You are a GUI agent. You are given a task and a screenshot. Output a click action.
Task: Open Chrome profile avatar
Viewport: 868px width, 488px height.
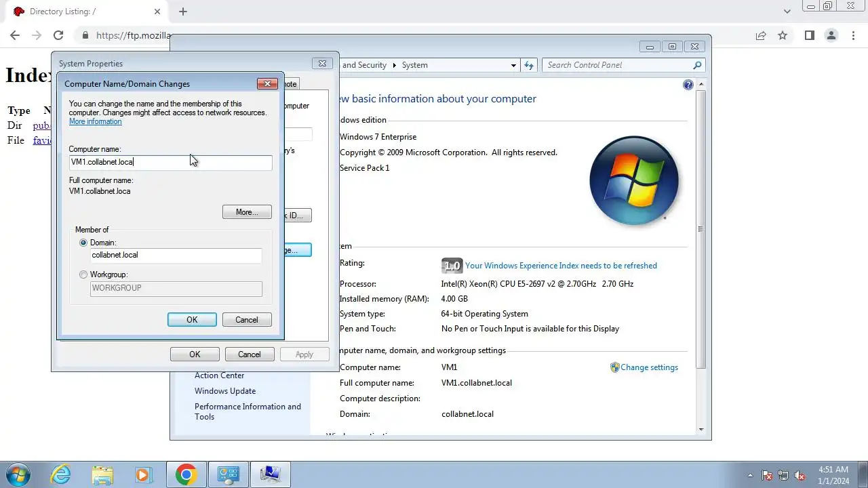(x=831, y=35)
